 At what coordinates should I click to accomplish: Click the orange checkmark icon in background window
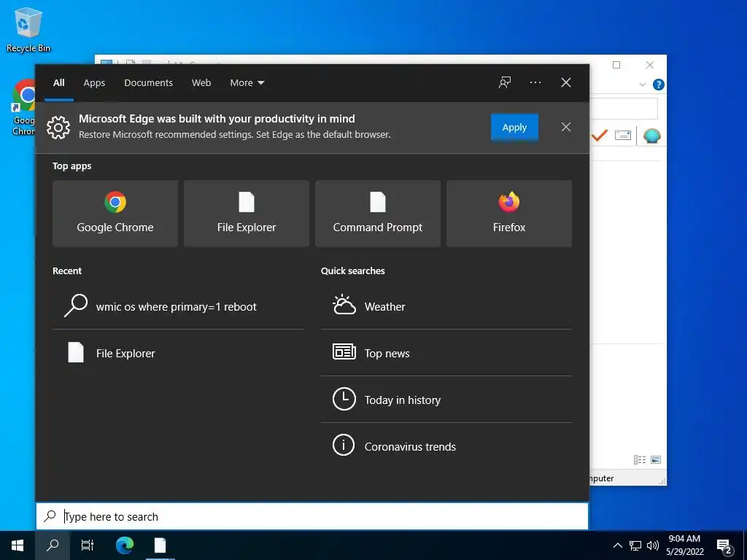(x=600, y=135)
